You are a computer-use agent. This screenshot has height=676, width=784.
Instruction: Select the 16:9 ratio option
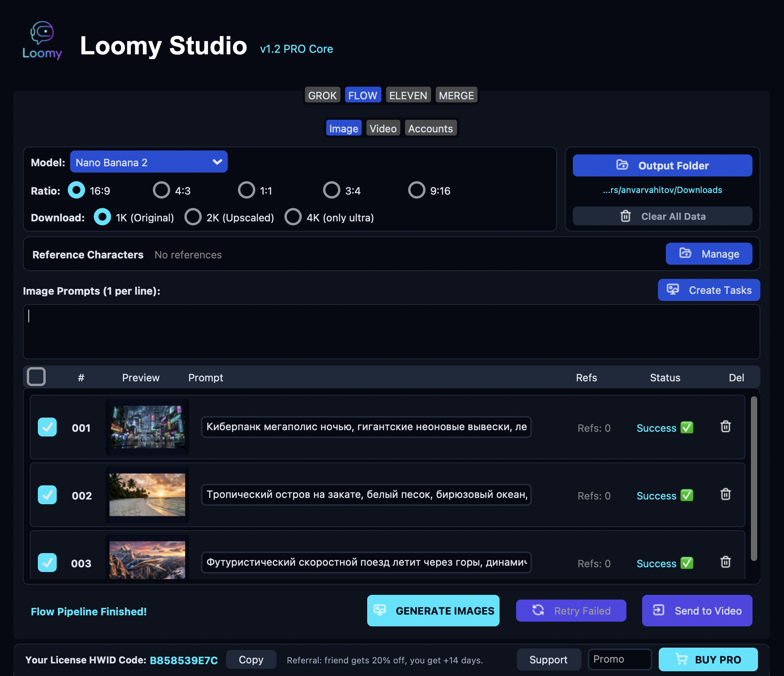click(76, 190)
